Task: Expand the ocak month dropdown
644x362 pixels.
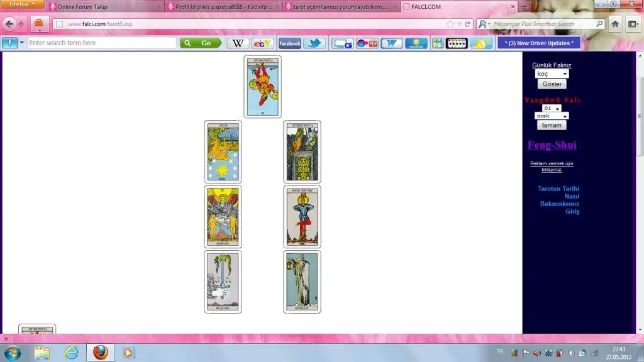Action: pos(552,116)
